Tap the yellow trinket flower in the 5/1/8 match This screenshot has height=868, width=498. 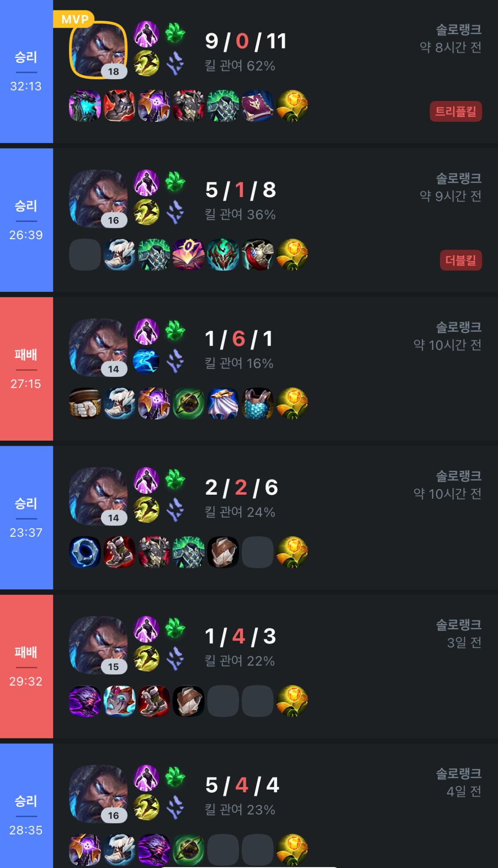292,255
